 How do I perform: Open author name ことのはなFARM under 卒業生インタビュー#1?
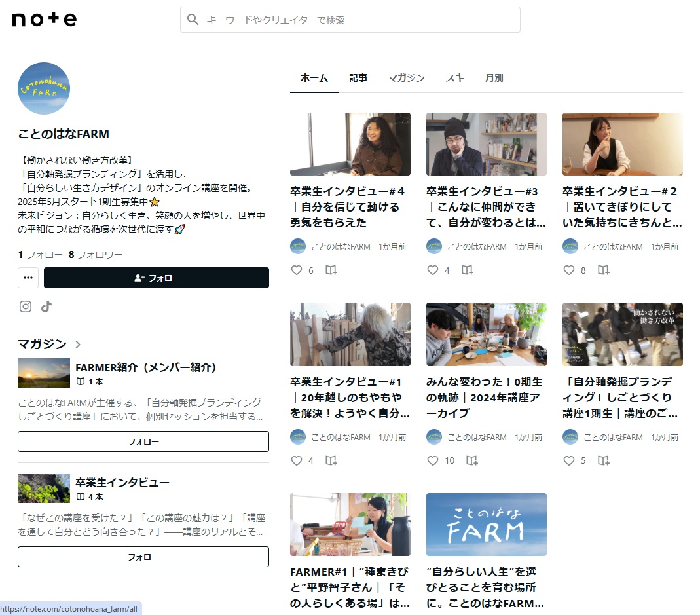[341, 438]
